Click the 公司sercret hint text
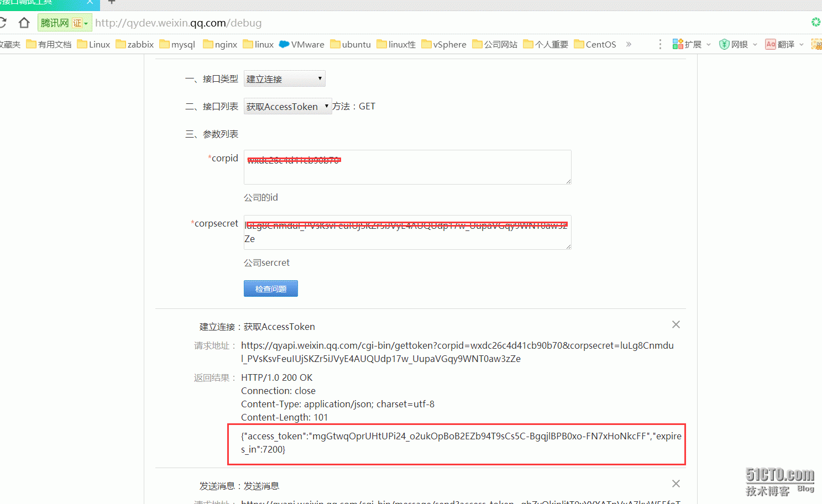Screen dimensions: 822x504 [x=266, y=262]
